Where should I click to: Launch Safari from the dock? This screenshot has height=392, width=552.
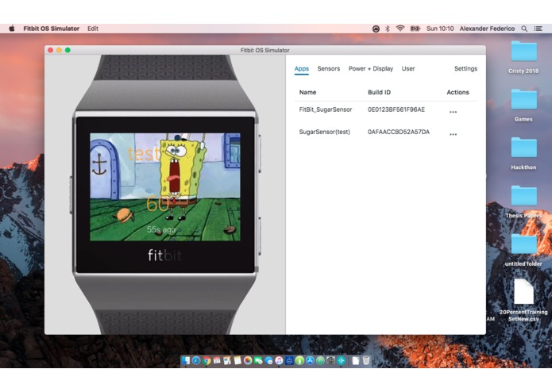pos(196,360)
